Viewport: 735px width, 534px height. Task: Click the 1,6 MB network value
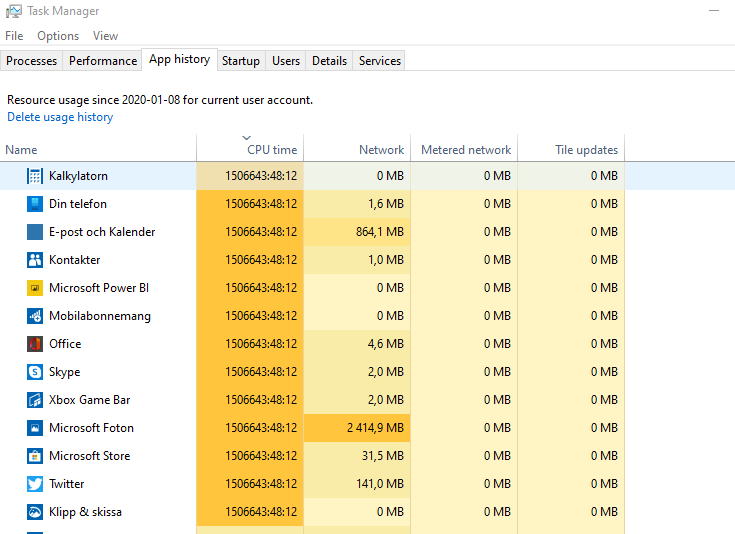pos(386,204)
